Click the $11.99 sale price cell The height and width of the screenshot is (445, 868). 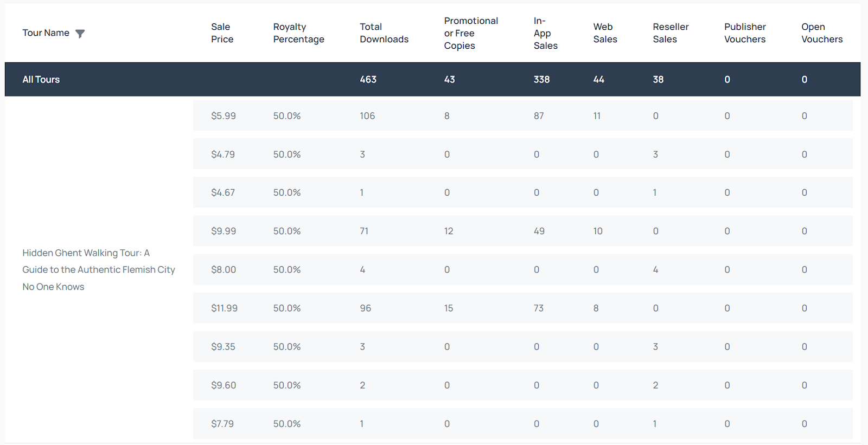point(224,308)
